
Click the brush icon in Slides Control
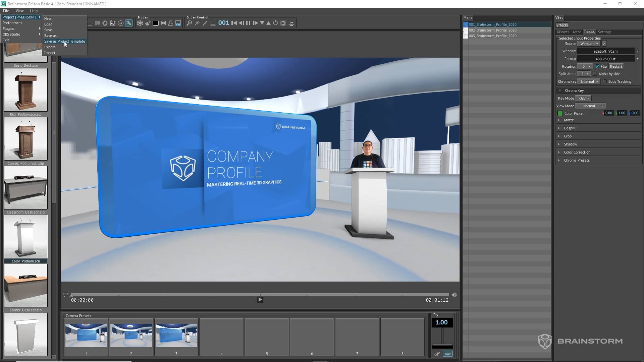pyautogui.click(x=205, y=23)
